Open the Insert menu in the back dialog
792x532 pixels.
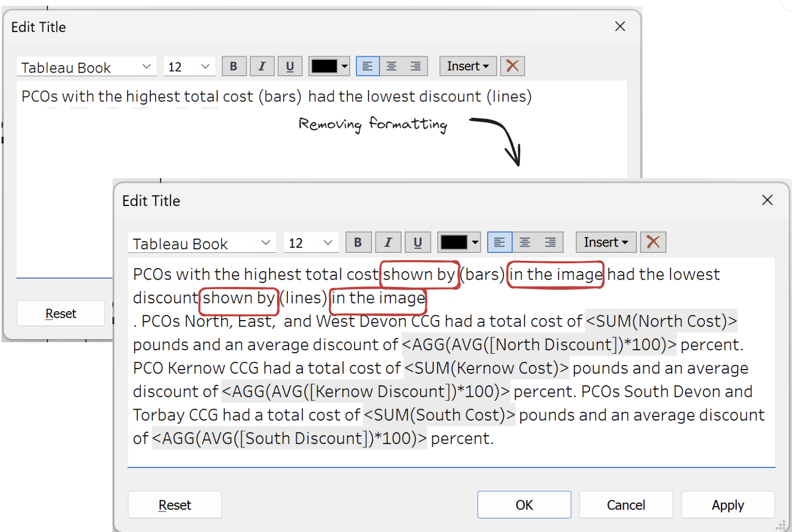(468, 66)
